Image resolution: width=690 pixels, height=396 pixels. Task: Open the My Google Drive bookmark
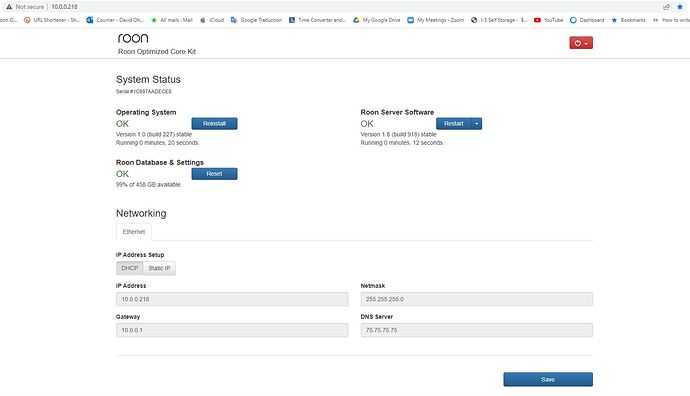(x=377, y=20)
